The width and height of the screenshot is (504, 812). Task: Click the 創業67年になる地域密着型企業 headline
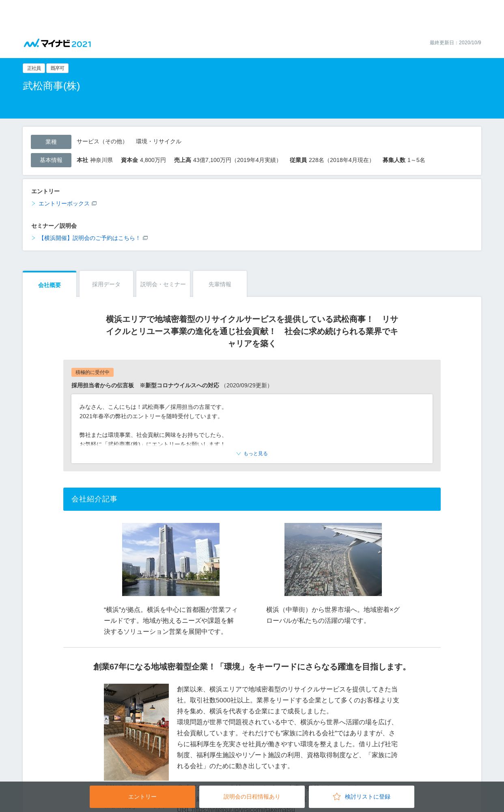click(x=252, y=667)
